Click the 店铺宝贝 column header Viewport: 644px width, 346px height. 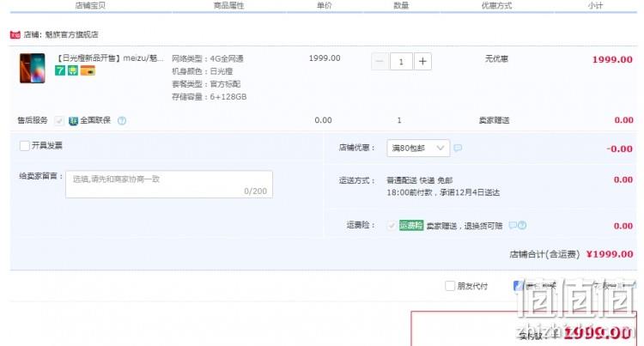point(90,5)
